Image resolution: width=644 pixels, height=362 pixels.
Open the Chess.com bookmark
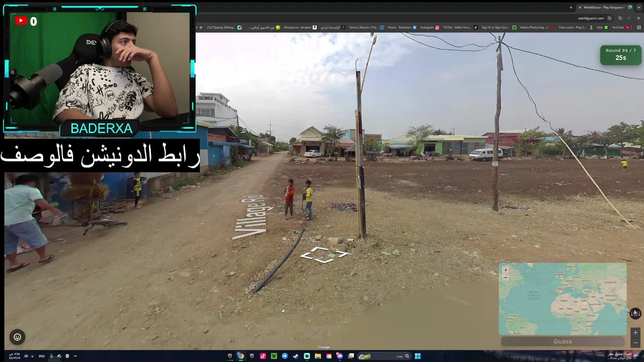click(576, 28)
